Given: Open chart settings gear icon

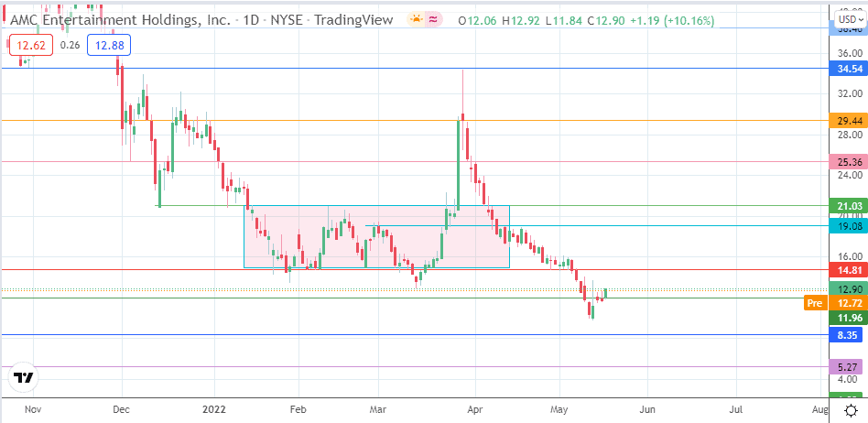Looking at the screenshot, I should [851, 410].
